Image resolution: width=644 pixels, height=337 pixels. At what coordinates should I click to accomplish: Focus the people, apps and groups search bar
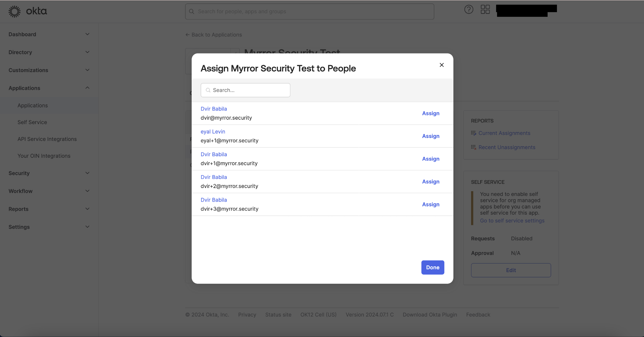tap(310, 12)
